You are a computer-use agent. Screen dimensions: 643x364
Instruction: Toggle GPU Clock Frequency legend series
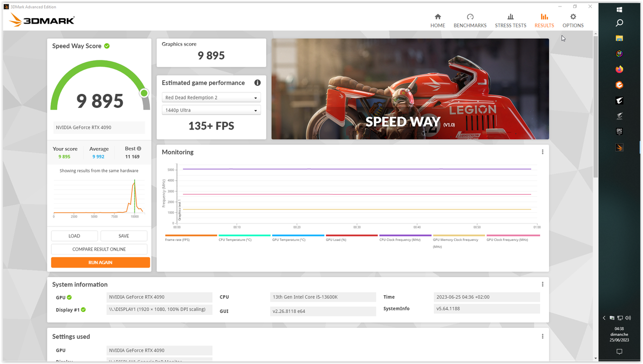(513, 238)
